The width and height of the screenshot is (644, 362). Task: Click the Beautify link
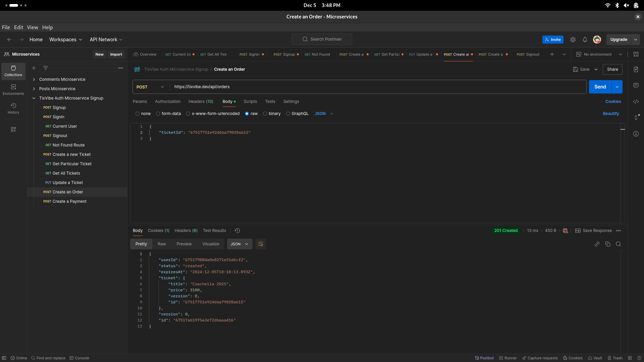pyautogui.click(x=611, y=114)
